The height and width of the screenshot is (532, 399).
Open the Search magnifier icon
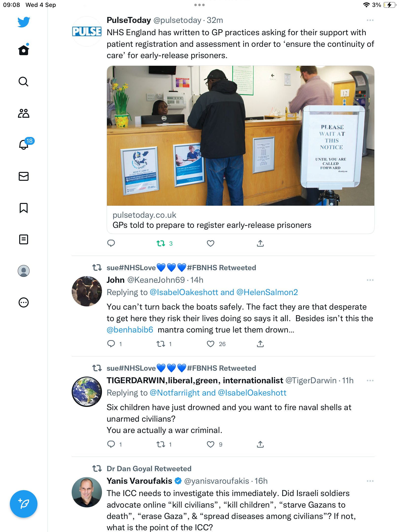click(x=24, y=82)
